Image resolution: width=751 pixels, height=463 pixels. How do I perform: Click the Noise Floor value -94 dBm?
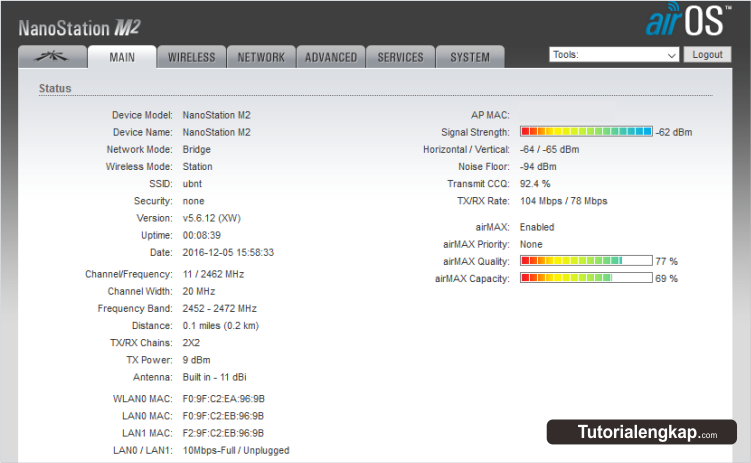point(538,167)
